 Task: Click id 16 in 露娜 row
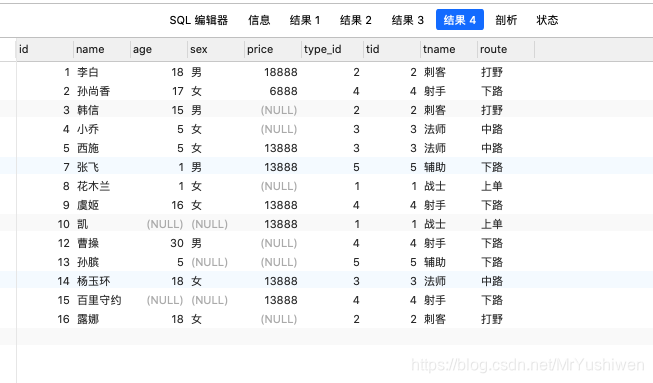click(x=63, y=319)
